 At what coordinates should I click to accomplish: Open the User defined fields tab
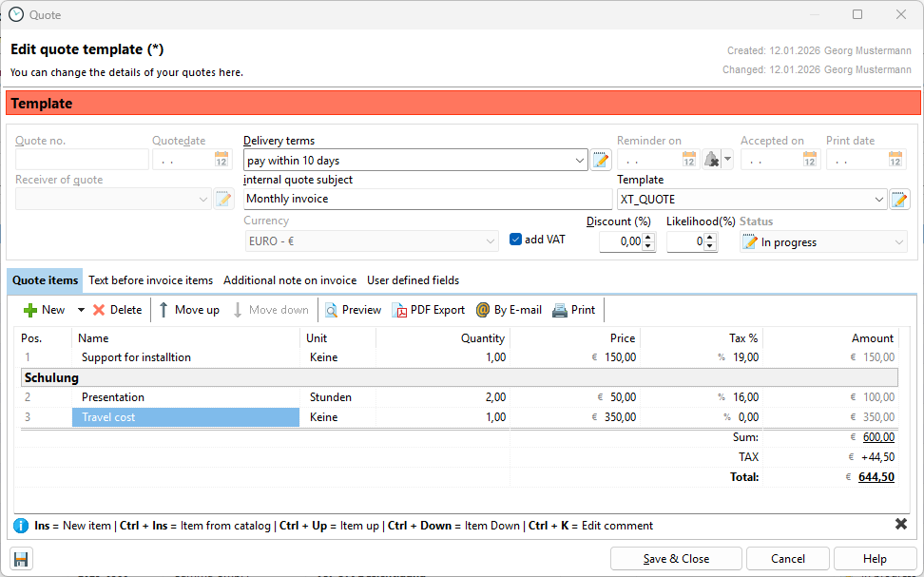pos(413,280)
